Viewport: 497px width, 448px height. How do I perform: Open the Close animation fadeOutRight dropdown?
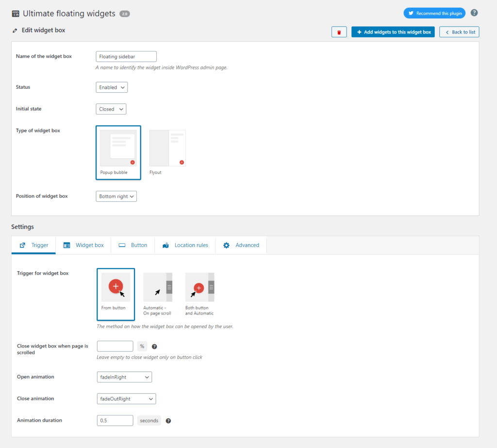click(x=126, y=399)
